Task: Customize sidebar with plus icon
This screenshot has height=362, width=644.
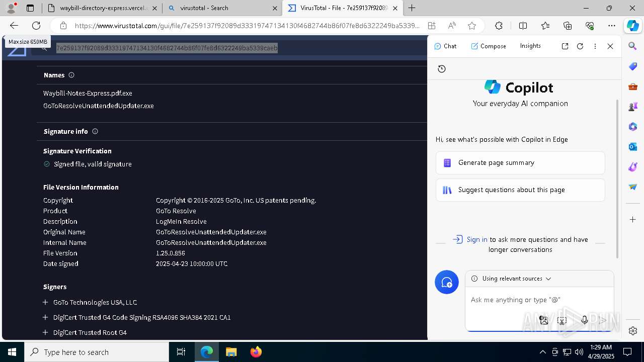Action: pos(633,219)
